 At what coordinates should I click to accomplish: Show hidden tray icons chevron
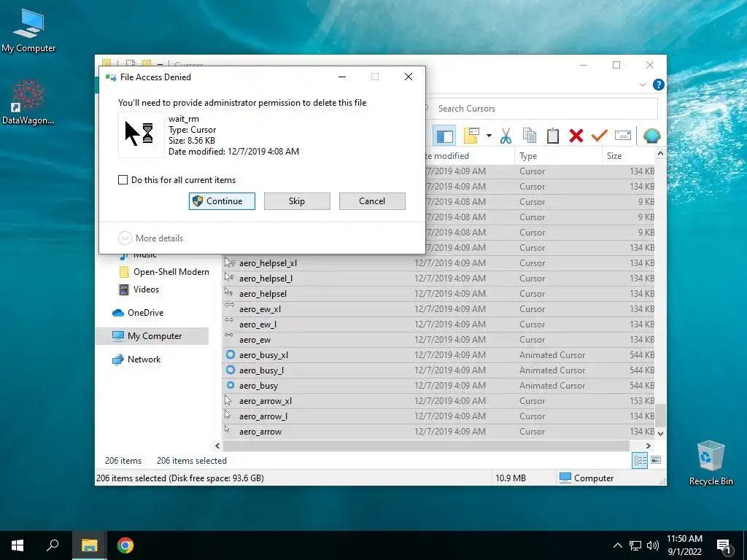click(617, 545)
